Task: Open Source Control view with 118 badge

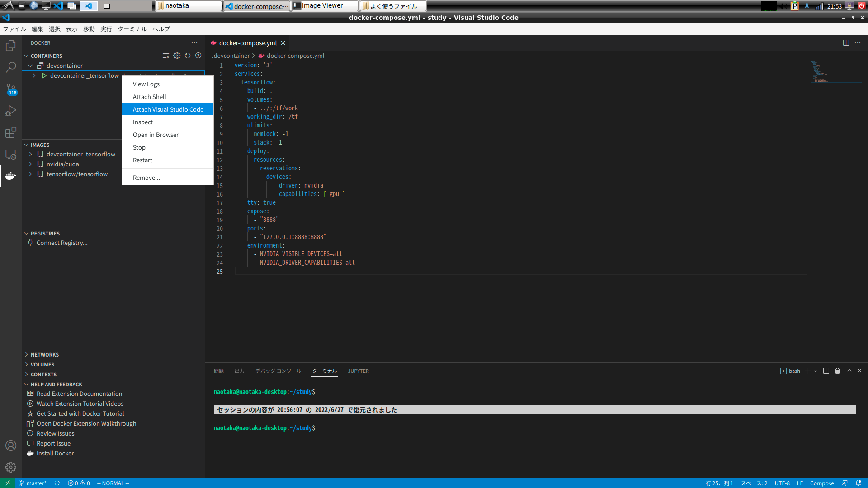Action: pos(11,89)
